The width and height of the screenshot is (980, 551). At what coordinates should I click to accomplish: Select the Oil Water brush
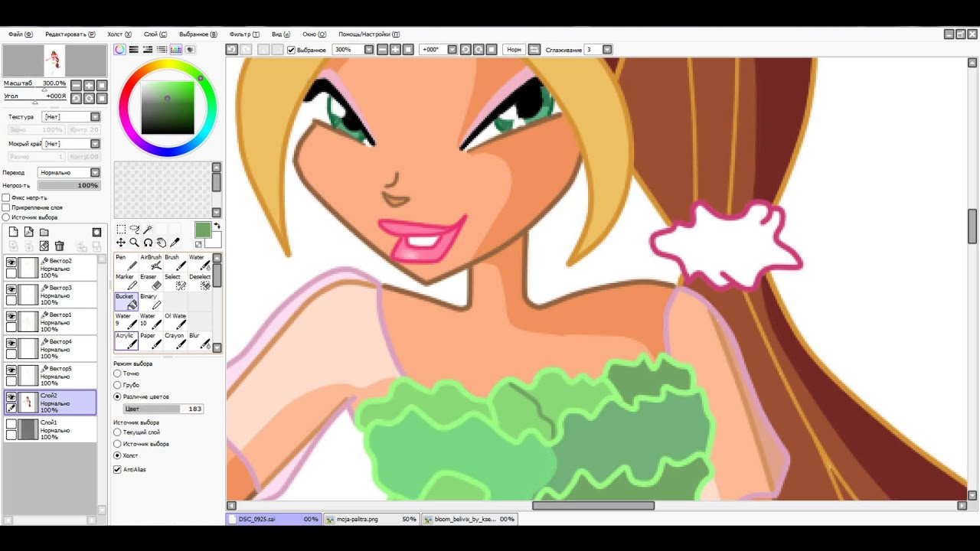pyautogui.click(x=175, y=321)
